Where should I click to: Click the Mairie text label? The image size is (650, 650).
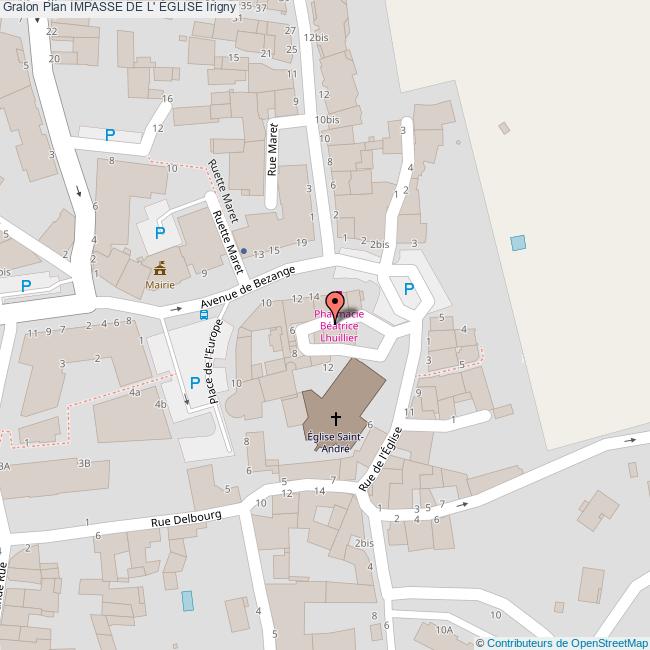click(160, 285)
